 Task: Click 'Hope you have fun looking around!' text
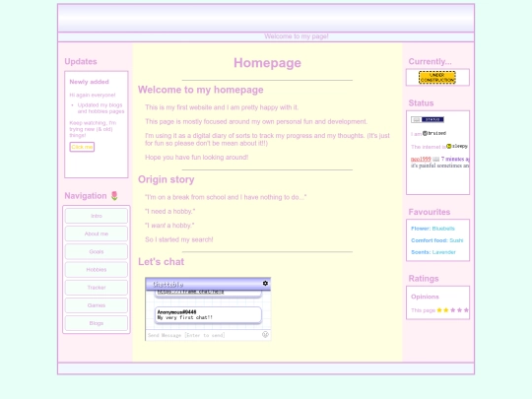click(196, 157)
